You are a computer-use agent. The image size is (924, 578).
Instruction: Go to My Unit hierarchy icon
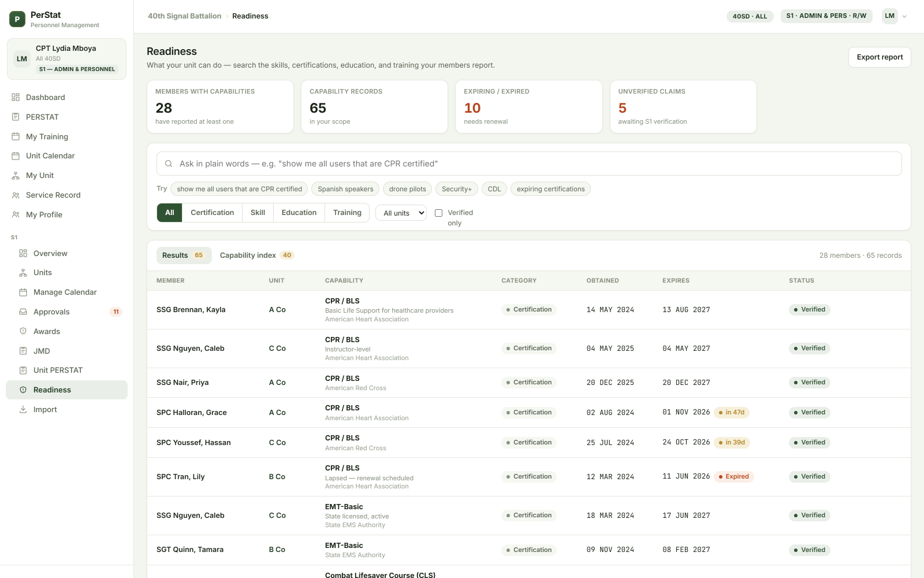pyautogui.click(x=16, y=175)
